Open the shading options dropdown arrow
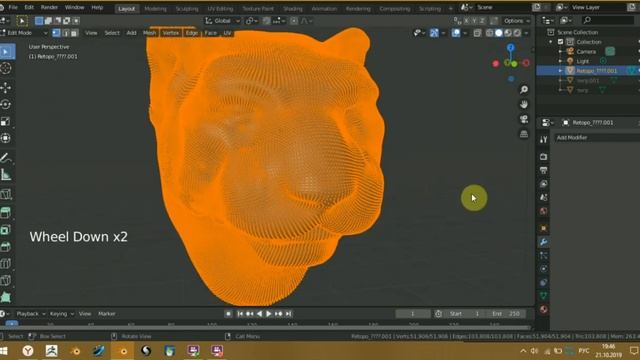640x360 pixels. (527, 33)
